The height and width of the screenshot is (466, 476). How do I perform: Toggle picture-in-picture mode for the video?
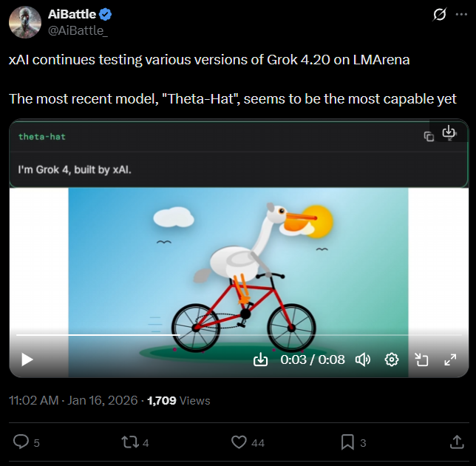pyautogui.click(x=421, y=359)
